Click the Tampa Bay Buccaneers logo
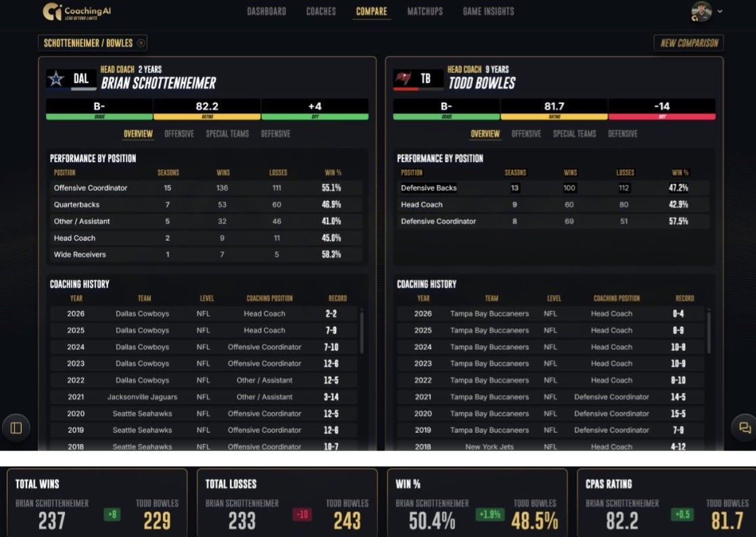 pyautogui.click(x=402, y=78)
